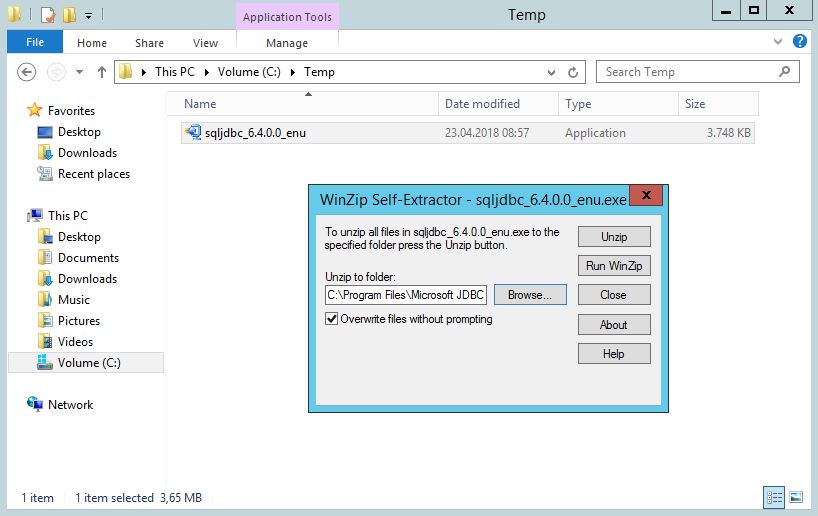Refresh the Temp folder view
This screenshot has height=516, width=818.
(573, 72)
